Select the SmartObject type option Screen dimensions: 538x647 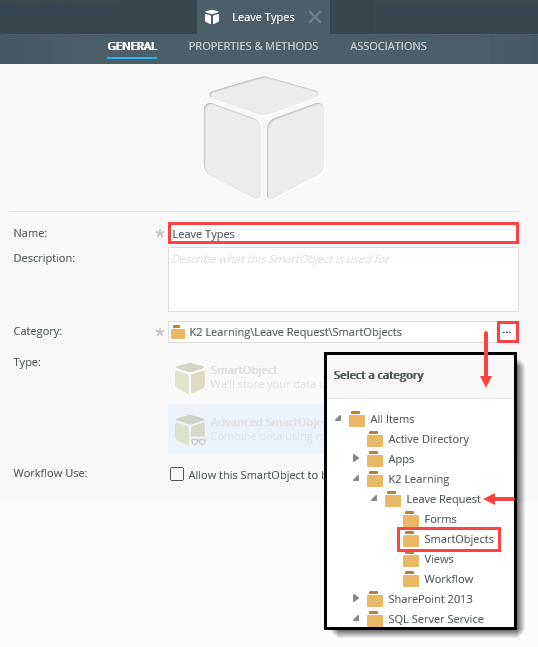tap(247, 377)
